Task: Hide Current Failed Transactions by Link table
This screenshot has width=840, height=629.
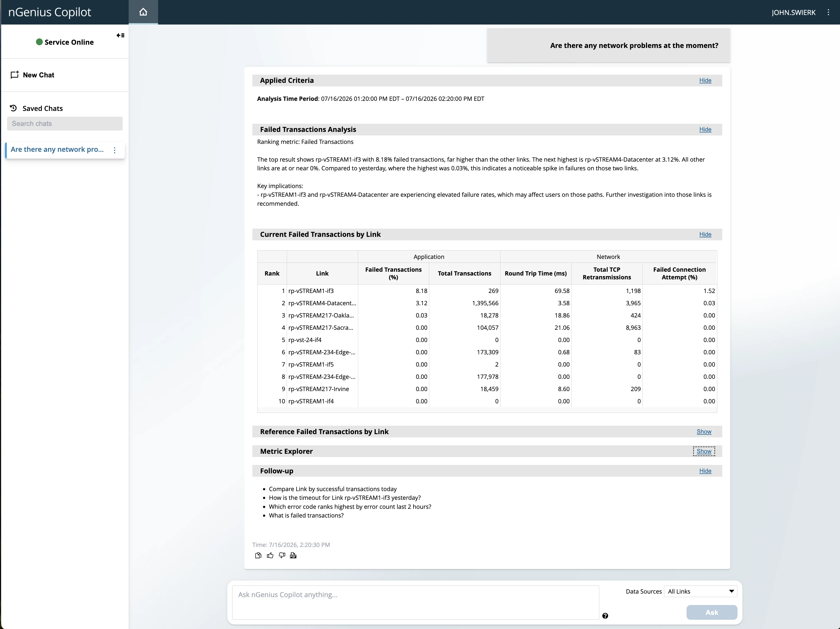Action: [705, 234]
